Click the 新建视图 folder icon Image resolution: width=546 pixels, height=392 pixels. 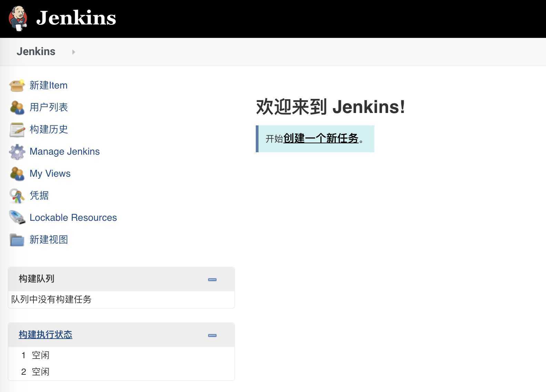(x=17, y=240)
